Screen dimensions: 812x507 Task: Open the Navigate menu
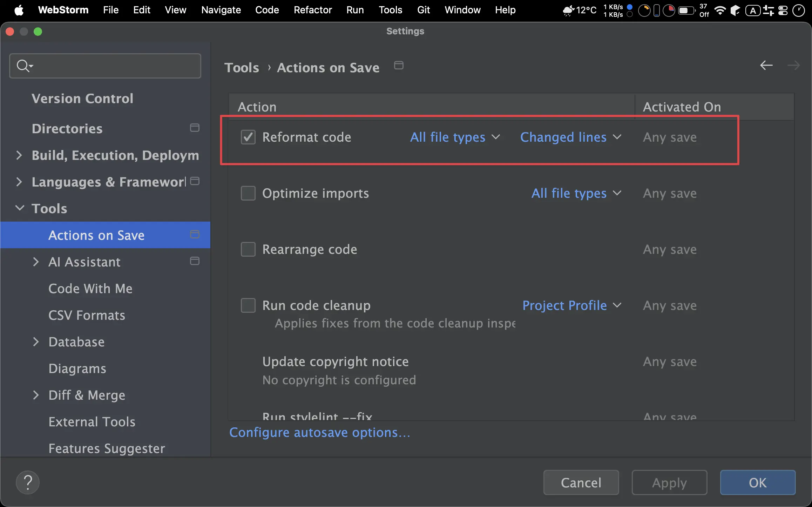click(x=221, y=10)
